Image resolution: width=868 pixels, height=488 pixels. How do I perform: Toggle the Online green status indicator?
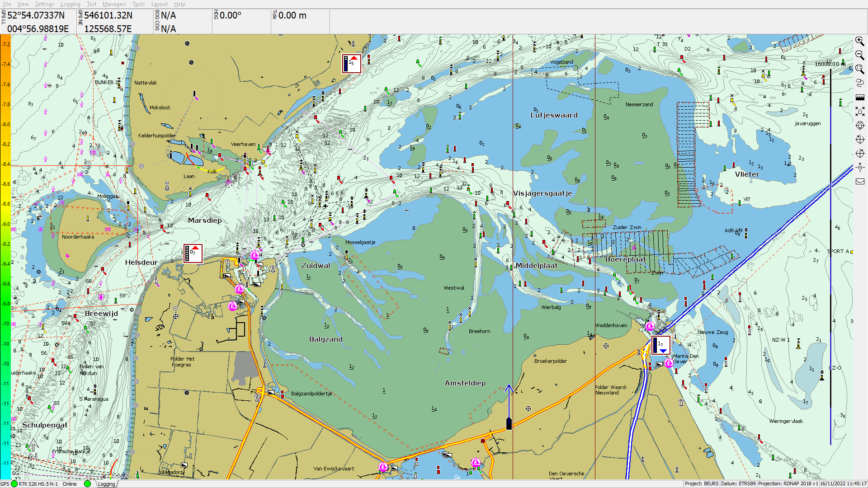click(87, 484)
